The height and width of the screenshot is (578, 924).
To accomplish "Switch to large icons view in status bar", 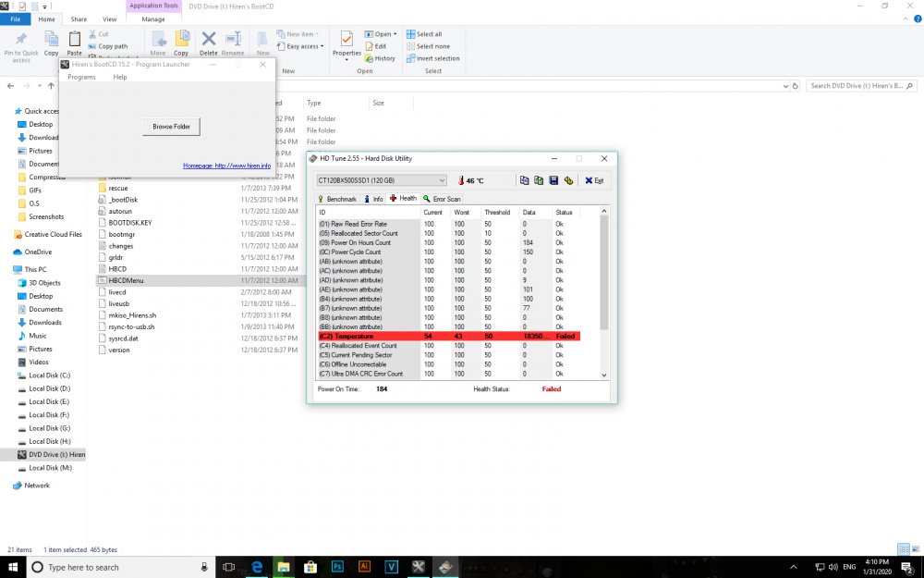I will (x=916, y=549).
